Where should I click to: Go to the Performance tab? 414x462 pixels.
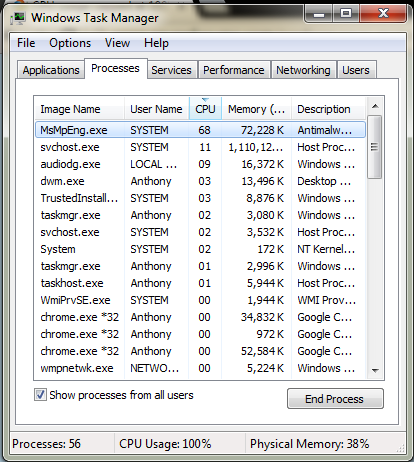pyautogui.click(x=234, y=70)
